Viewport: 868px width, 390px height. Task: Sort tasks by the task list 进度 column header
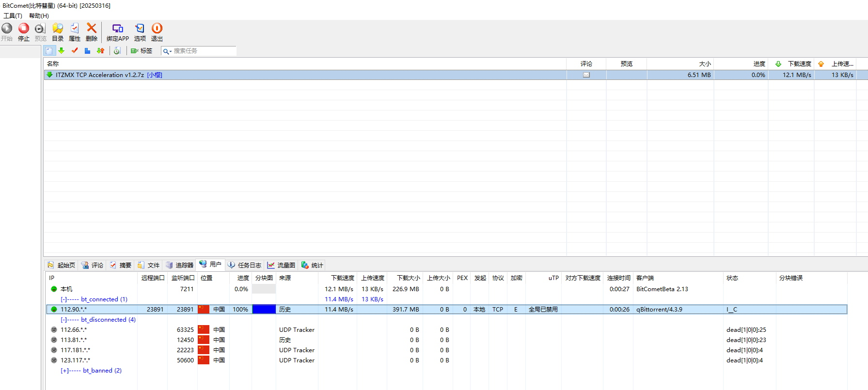coord(741,63)
